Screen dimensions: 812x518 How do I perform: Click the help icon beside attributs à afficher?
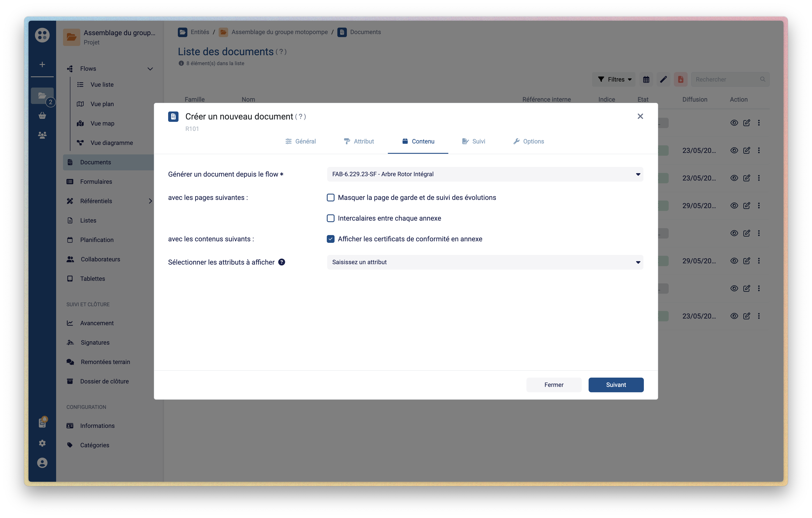(282, 262)
